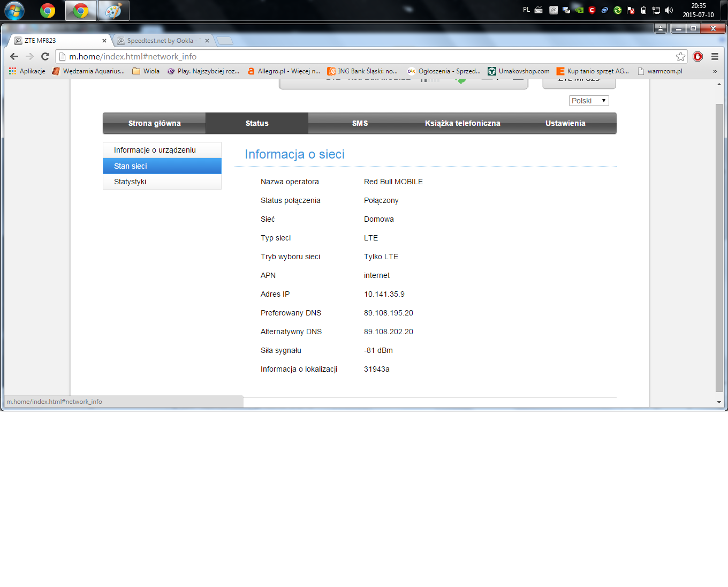Bookmark this page with the star icon
Screen dimensions: 728x587
click(x=680, y=56)
